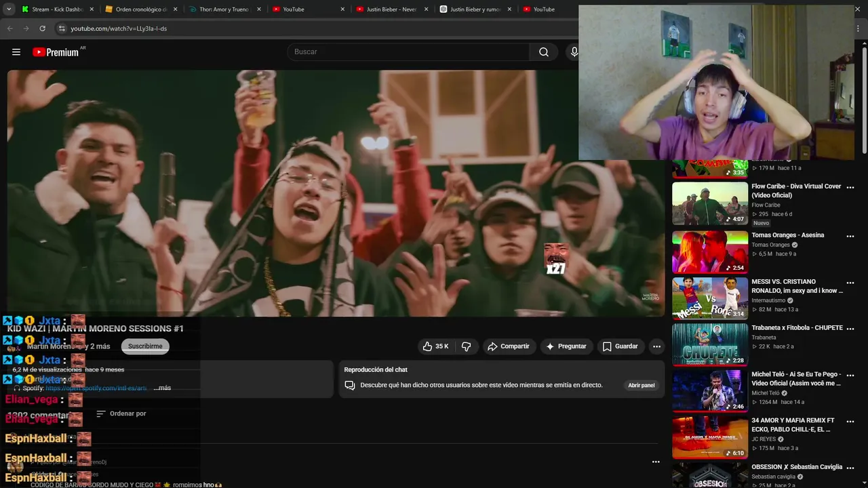
Task: Click the Buscar search field
Action: tap(409, 52)
